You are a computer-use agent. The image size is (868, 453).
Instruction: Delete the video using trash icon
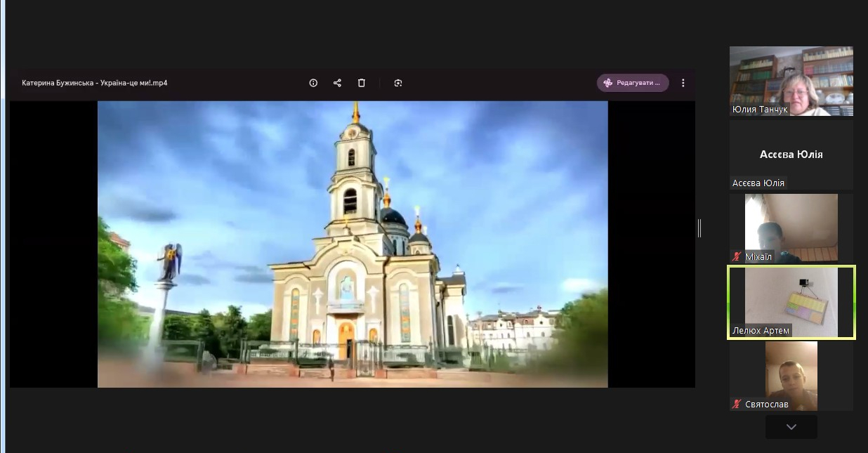tap(362, 83)
